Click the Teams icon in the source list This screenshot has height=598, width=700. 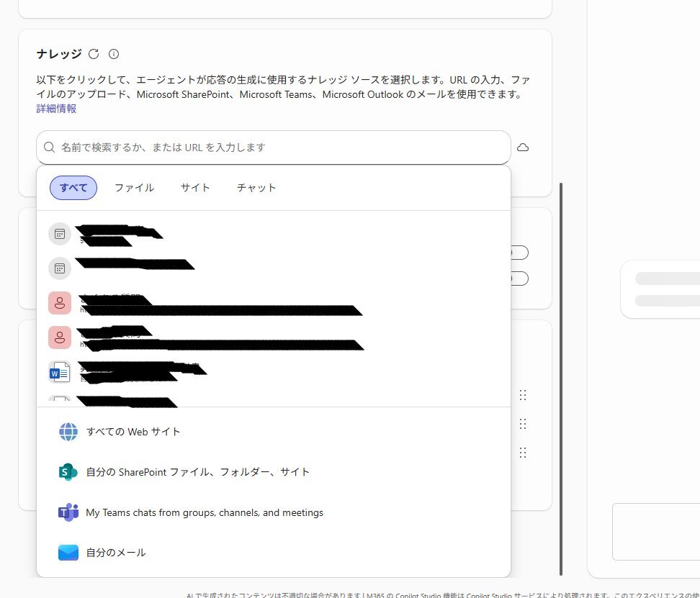[x=68, y=512]
